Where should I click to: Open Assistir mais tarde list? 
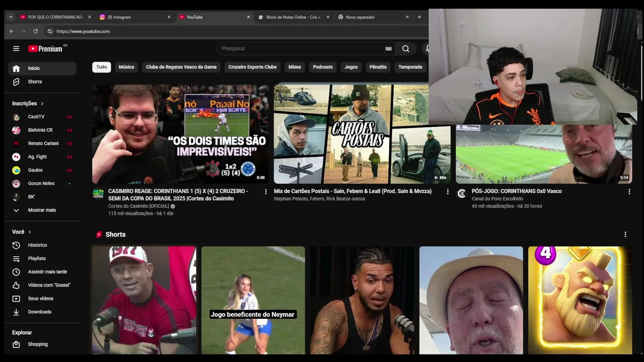(42, 272)
